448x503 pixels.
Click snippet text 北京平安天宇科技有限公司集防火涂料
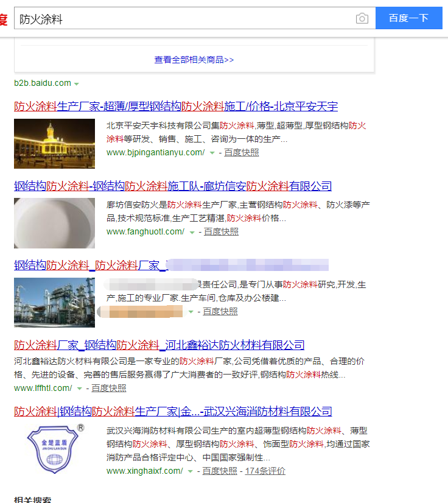(x=180, y=125)
